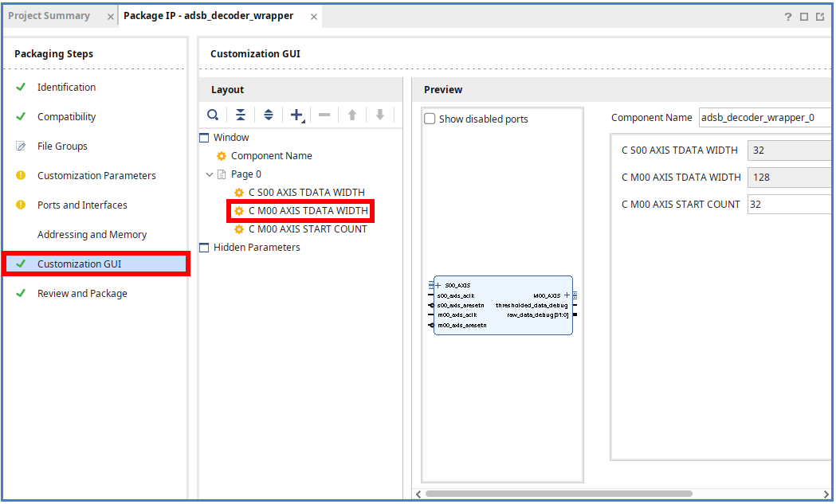The height and width of the screenshot is (504, 836).
Task: Collapse the Page 0 tree node
Action: point(209,174)
